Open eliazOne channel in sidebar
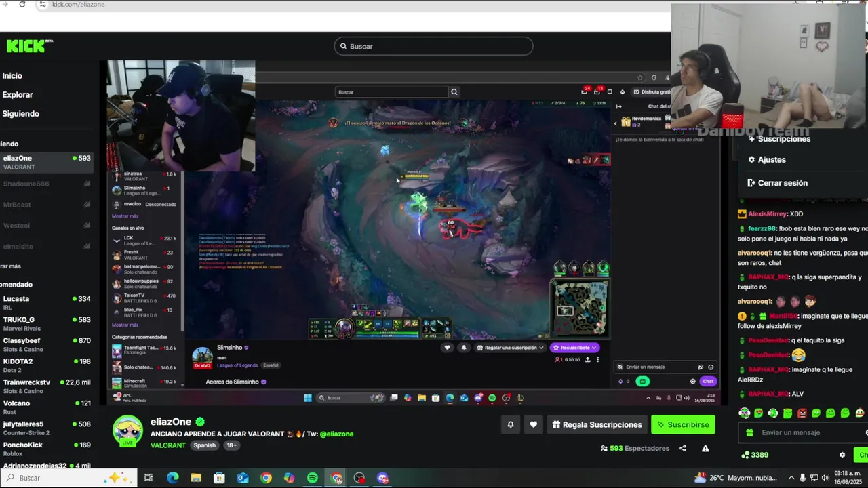The image size is (868, 488). pyautogui.click(x=46, y=163)
